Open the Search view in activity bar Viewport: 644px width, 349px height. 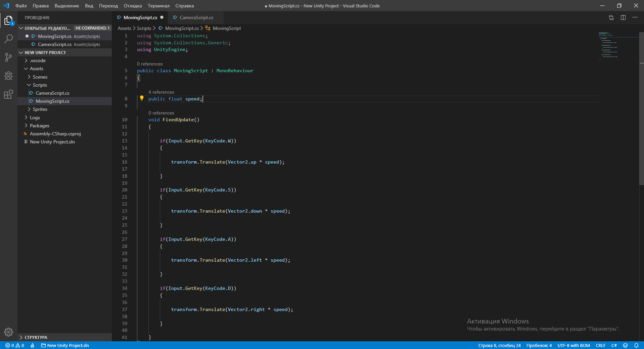click(8, 39)
